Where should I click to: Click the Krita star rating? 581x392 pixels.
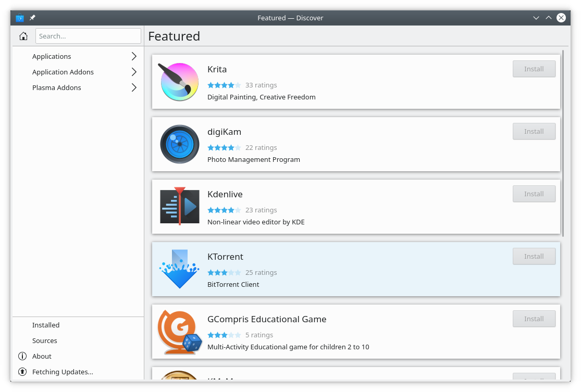point(224,85)
